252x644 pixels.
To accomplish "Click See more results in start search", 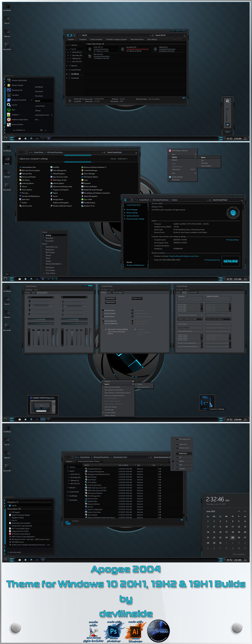I will [x=15, y=552].
